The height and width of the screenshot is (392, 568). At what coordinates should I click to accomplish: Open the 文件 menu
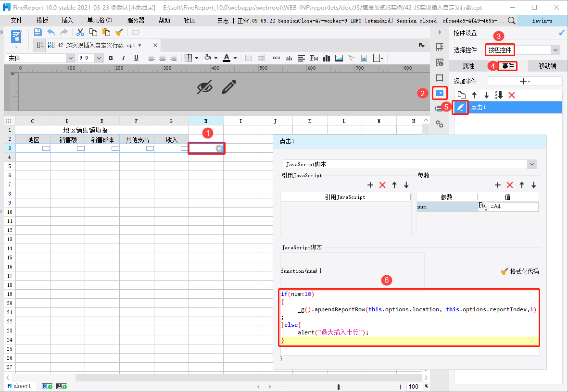point(16,20)
